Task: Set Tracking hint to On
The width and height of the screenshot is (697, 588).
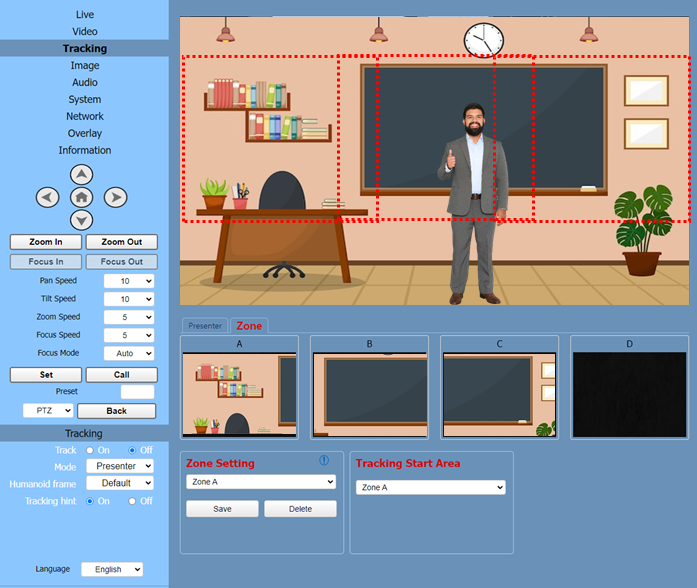Action: (x=90, y=501)
